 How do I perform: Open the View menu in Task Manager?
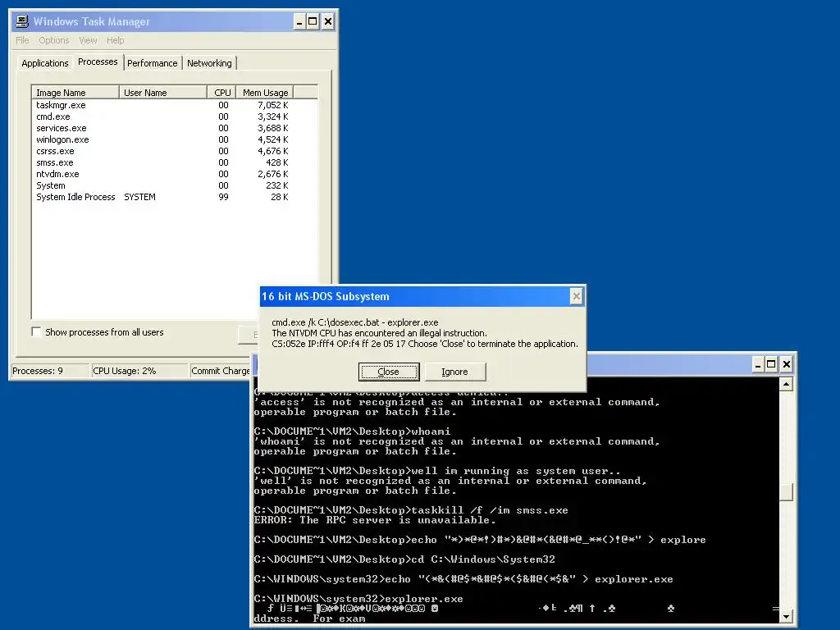(88, 40)
